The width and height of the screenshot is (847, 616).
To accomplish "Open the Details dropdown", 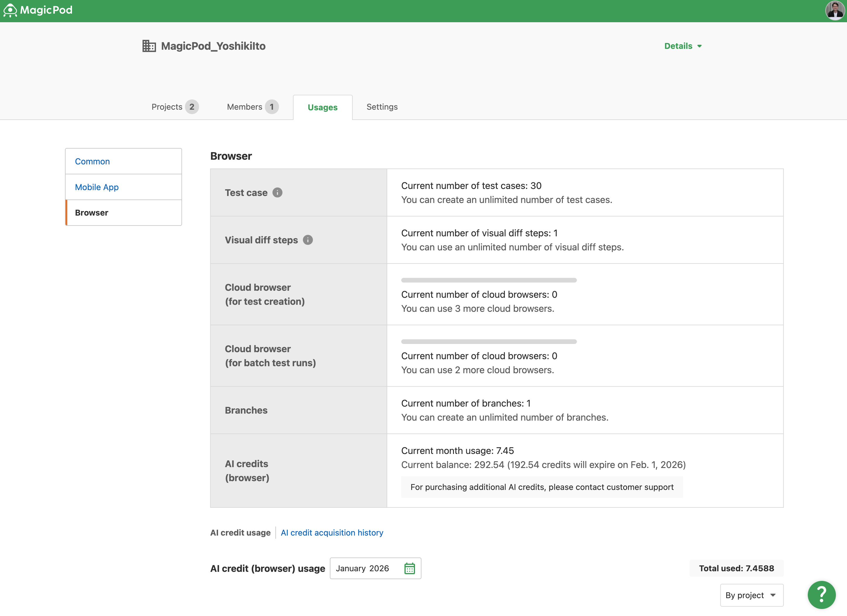I will point(683,46).
